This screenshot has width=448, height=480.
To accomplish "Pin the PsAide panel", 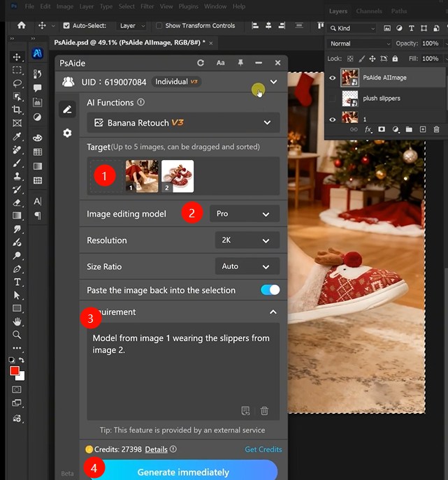I will (240, 63).
